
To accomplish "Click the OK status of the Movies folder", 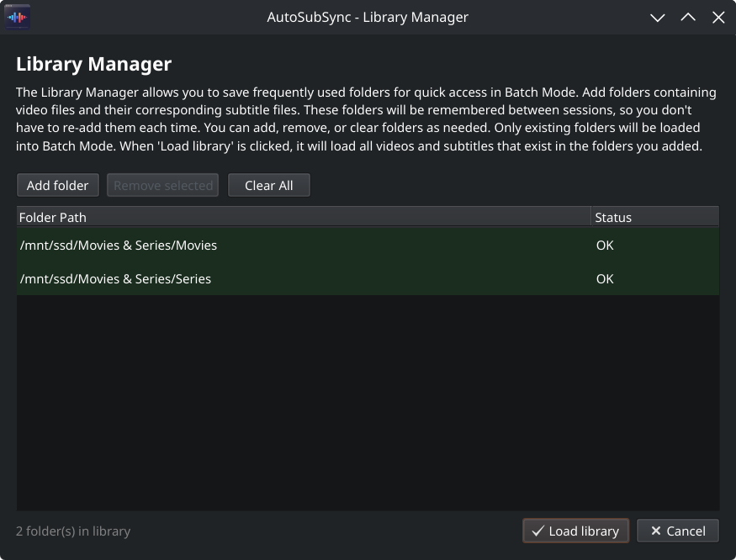I will [x=605, y=245].
